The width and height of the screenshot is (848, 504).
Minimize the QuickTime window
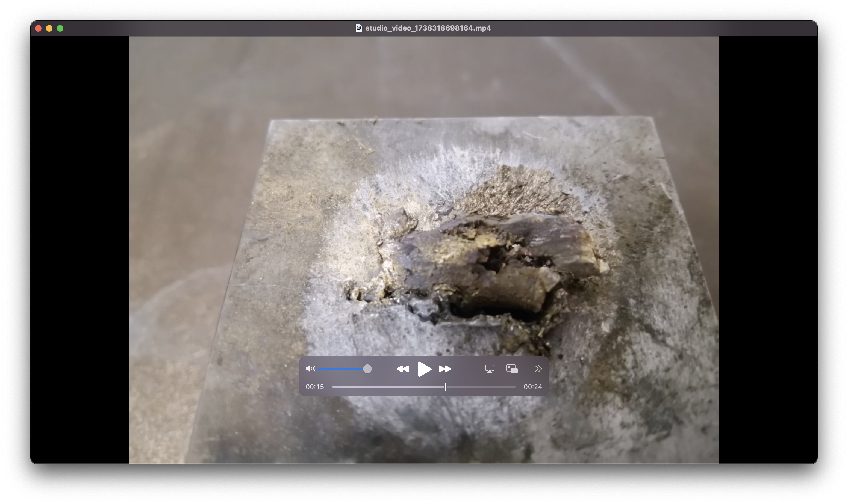[49, 28]
